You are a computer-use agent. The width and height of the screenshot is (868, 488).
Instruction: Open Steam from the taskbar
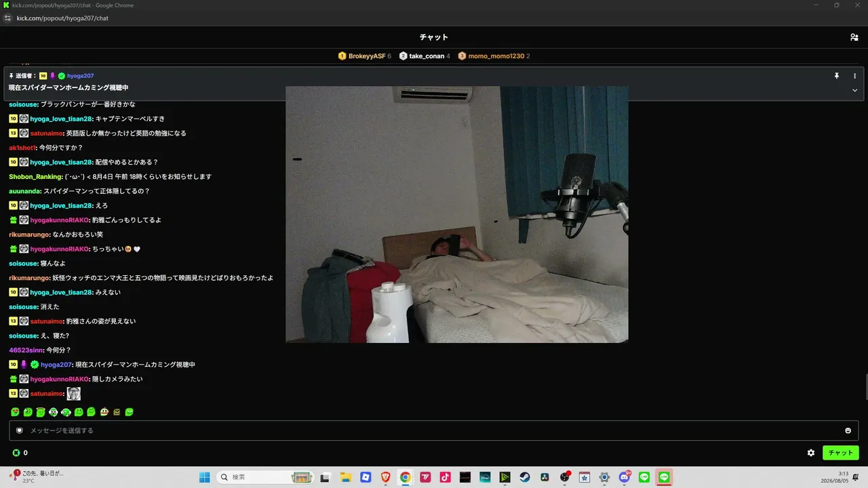coord(525,477)
